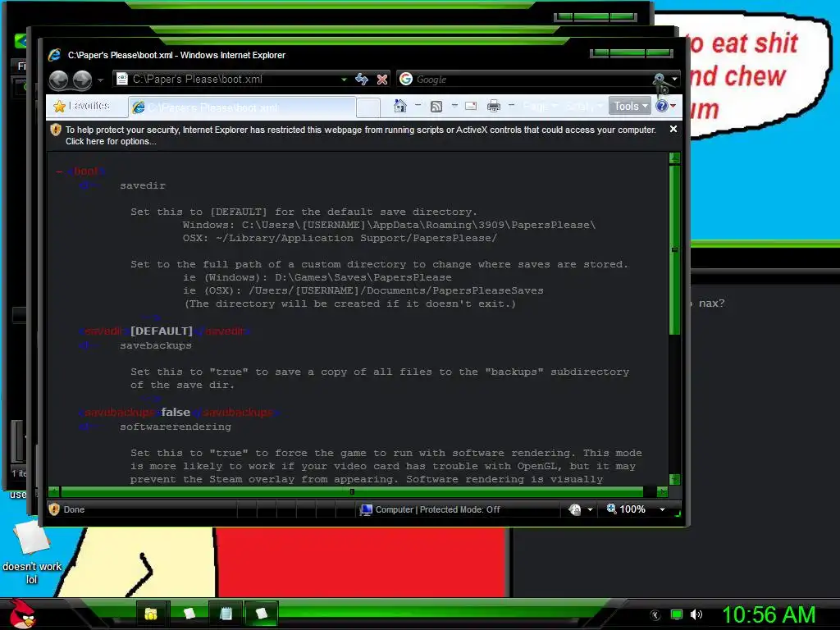Open the Favorites star button

pyautogui.click(x=82, y=106)
